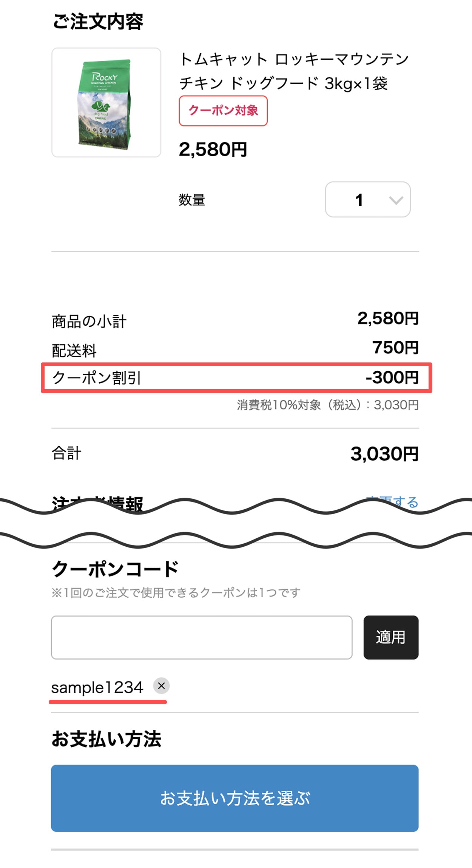472x868 pixels.
Task: Click the dog food product thumbnail
Action: point(106,102)
